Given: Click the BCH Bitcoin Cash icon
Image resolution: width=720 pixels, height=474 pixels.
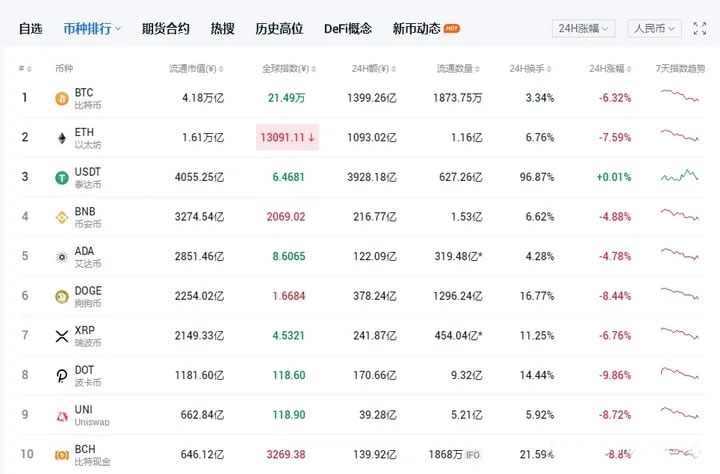Looking at the screenshot, I should [61, 455].
